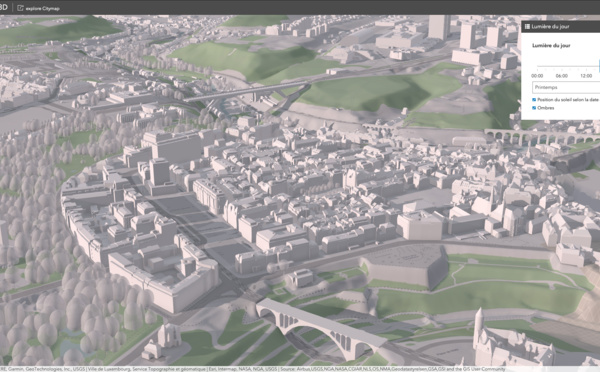Click the tall skyscraper tower at top
Image resolution: width=600 pixels, height=372 pixels.
pyautogui.click(x=439, y=27)
